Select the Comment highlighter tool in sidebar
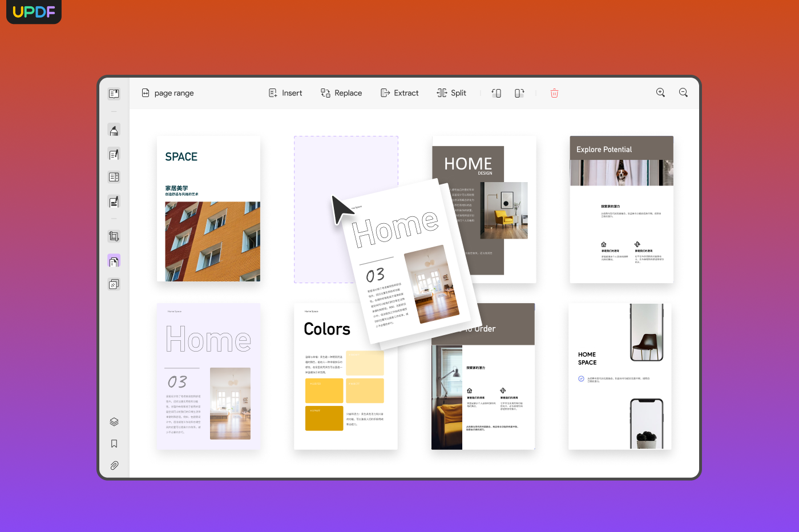Screen dimensions: 799x532 tap(114, 131)
